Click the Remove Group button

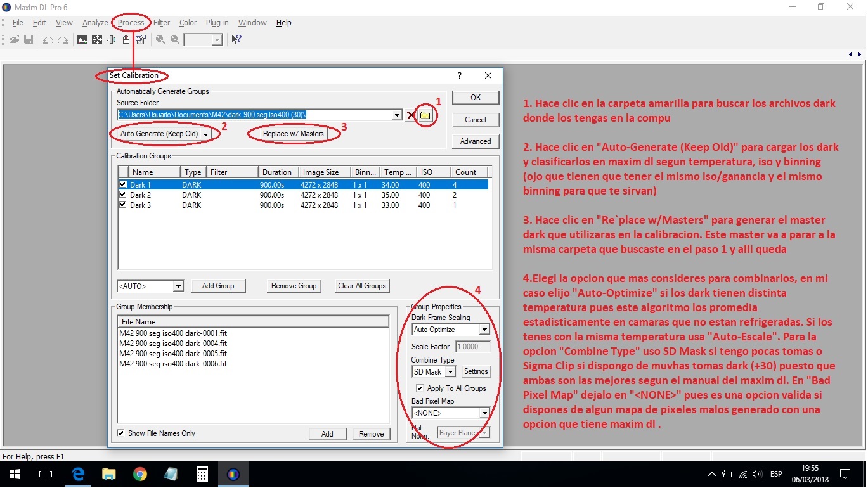pyautogui.click(x=294, y=286)
